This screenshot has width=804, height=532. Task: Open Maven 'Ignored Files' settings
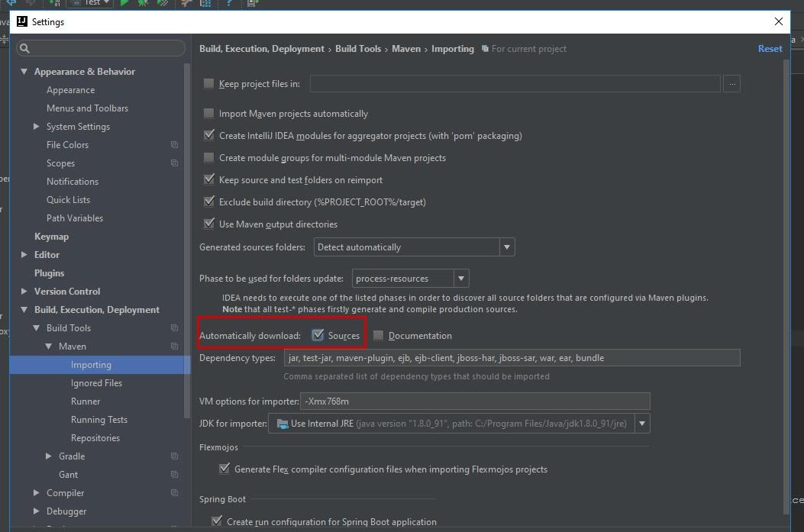click(96, 383)
